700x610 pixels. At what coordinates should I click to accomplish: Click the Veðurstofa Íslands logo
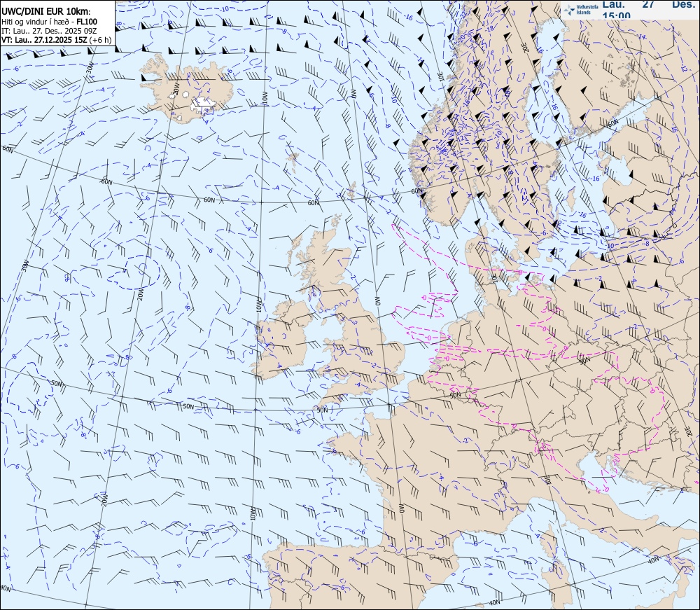click(x=580, y=9)
